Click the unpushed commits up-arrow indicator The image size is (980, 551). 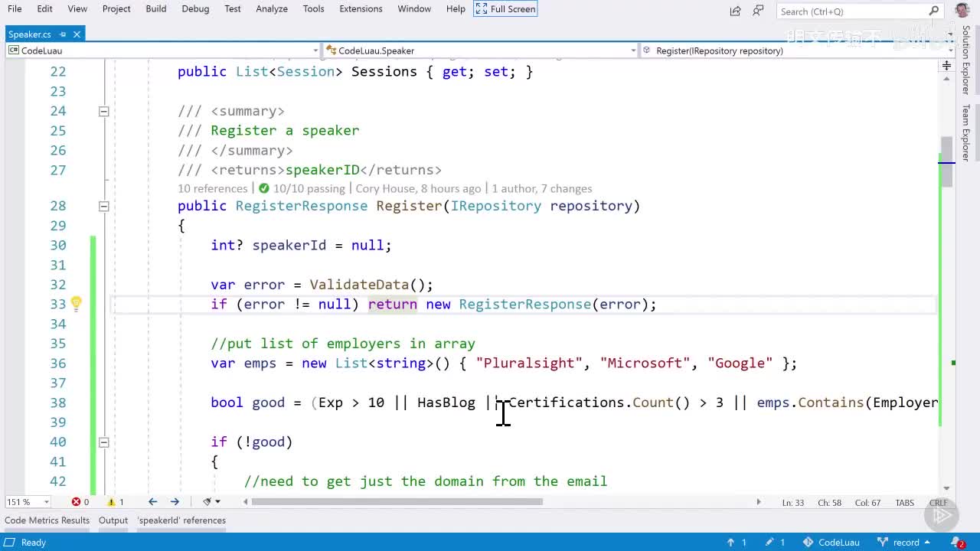coord(736,543)
